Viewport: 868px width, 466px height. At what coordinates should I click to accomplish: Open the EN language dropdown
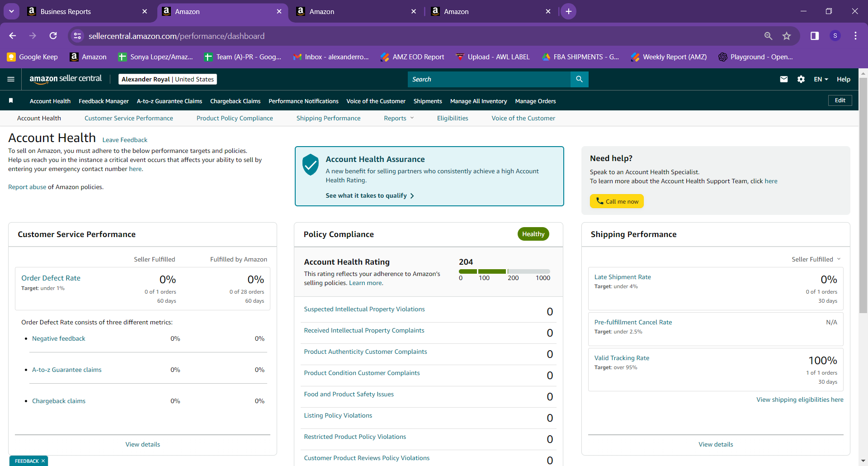[x=821, y=79]
